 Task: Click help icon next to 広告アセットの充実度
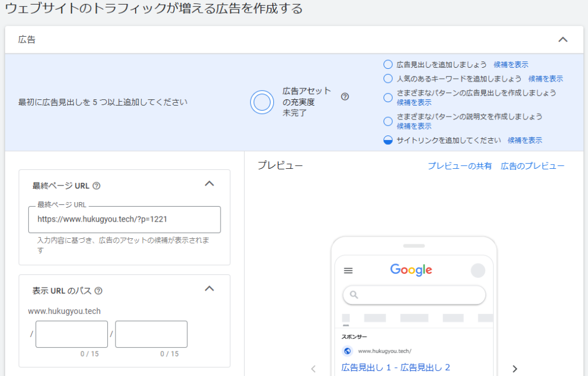pyautogui.click(x=345, y=96)
